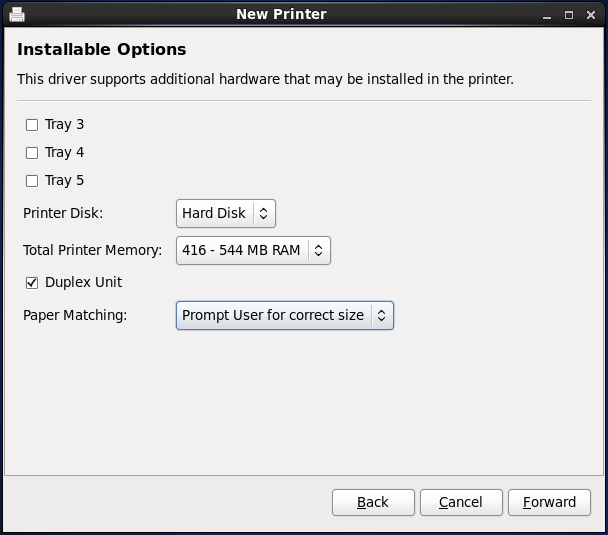Open the Paper Matching combo box

point(284,315)
